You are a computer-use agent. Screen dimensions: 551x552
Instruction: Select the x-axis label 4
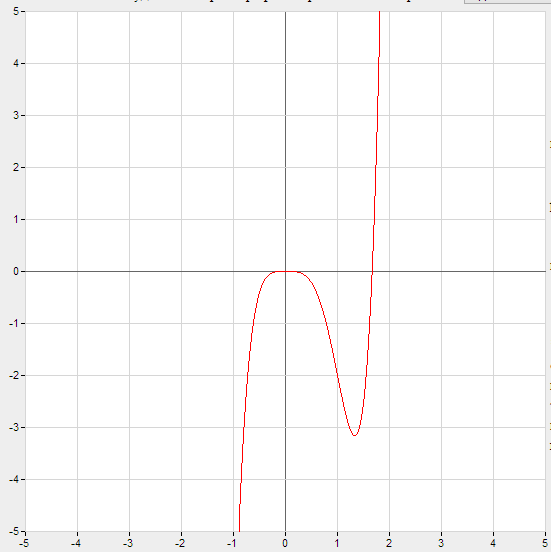(493, 544)
